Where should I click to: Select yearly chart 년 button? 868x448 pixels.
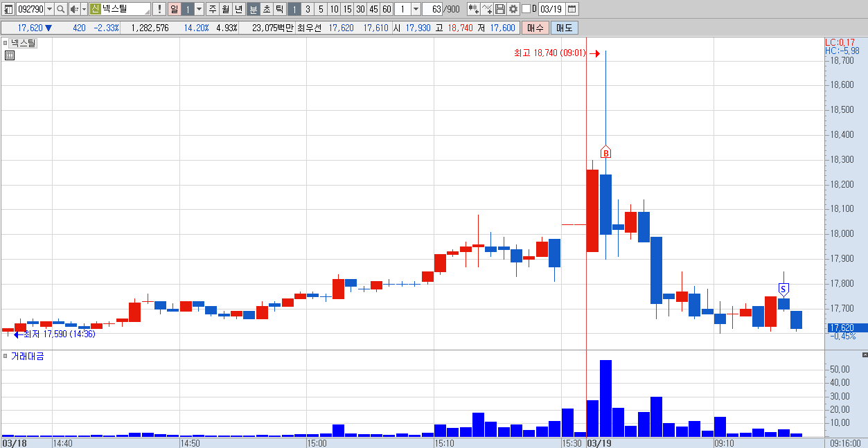[x=239, y=9]
